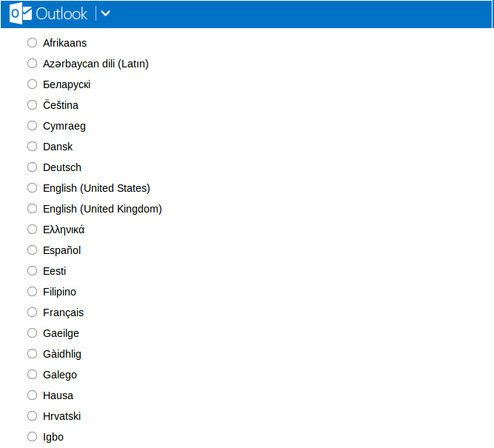Click the Deutsch language label
494x448 pixels.
[62, 167]
